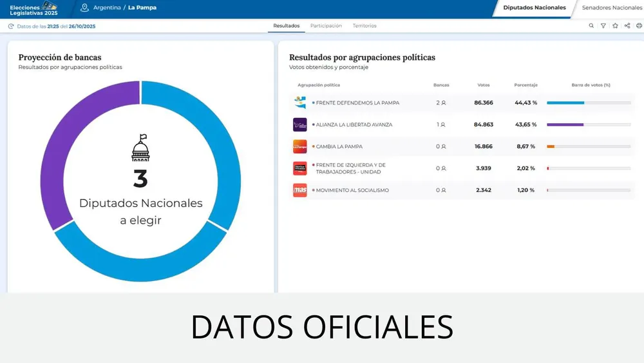
Task: Open the Participación tab
Action: 326,26
